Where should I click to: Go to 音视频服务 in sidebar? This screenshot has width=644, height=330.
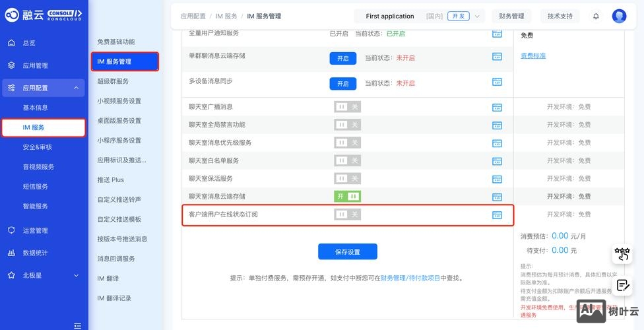[39, 167]
